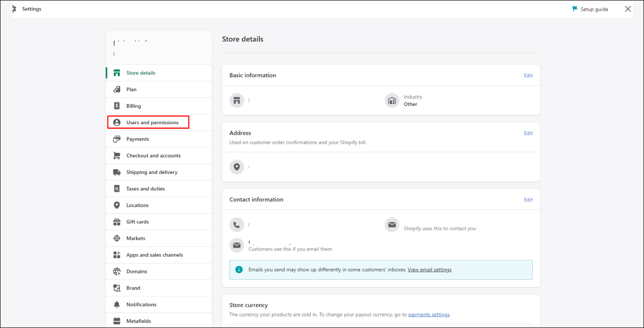Open Gift cards settings

click(159, 222)
